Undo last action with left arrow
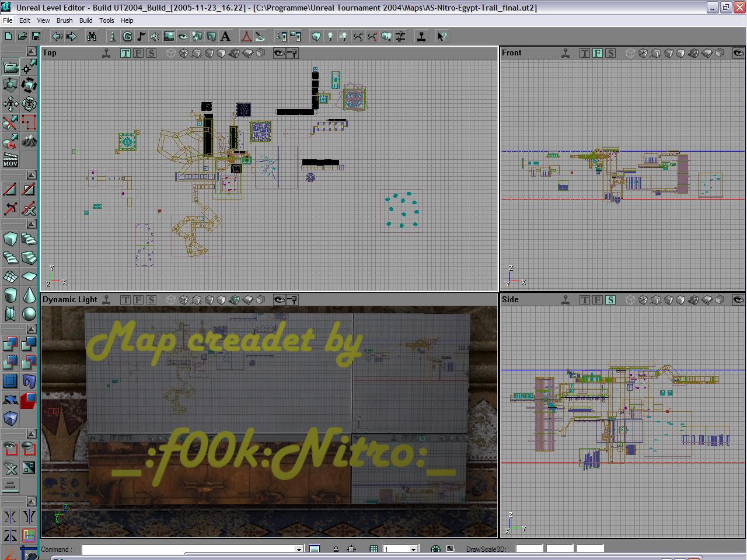This screenshot has height=560, width=747. point(57,36)
